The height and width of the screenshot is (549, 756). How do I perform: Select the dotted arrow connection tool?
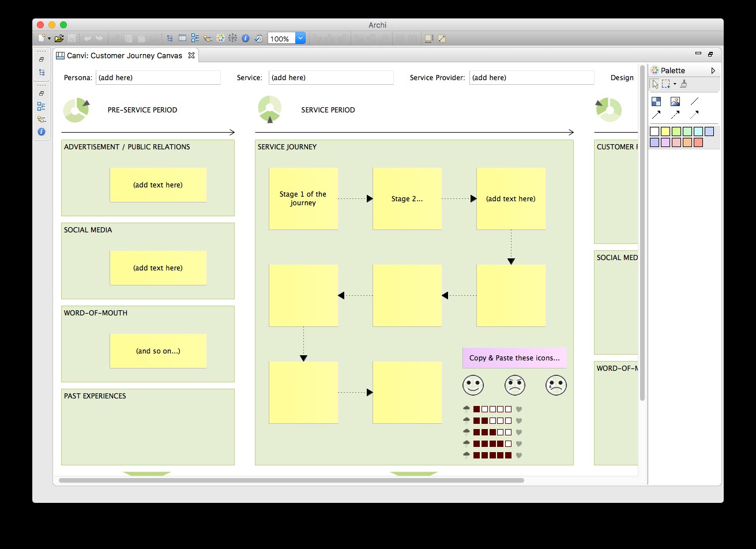pyautogui.click(x=694, y=115)
